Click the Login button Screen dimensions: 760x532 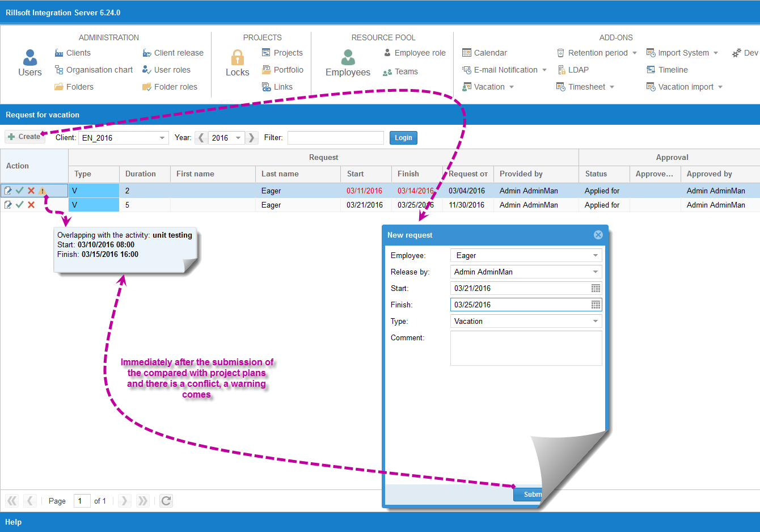(x=403, y=138)
